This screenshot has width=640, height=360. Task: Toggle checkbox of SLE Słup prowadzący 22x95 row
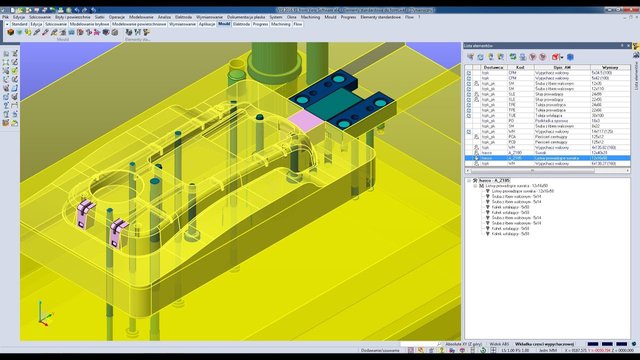click(x=469, y=100)
